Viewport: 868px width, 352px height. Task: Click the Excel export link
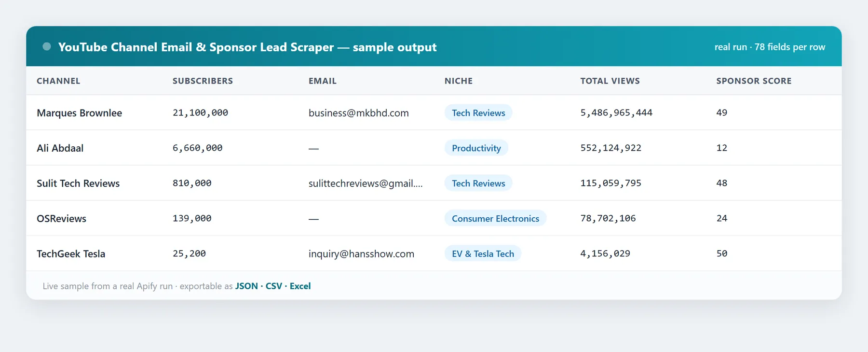tap(300, 286)
